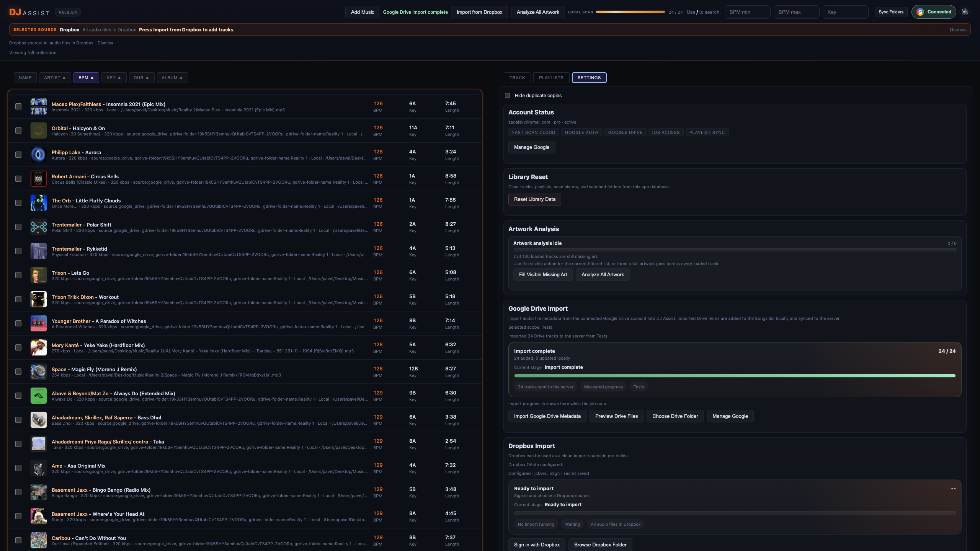Click the green Import complete progress bar
The width and height of the screenshot is (980, 551).
(735, 376)
